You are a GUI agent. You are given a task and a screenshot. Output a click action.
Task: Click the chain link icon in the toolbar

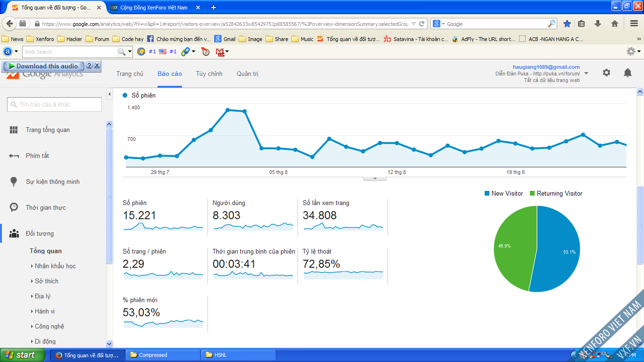click(185, 51)
